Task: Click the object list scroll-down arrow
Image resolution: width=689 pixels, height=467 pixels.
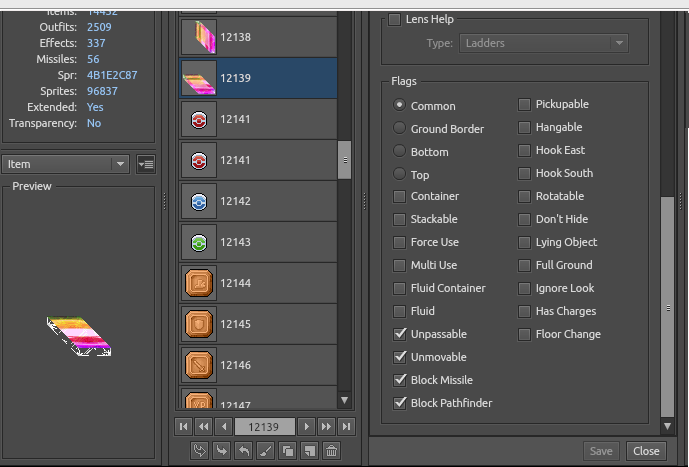Action: tap(344, 400)
